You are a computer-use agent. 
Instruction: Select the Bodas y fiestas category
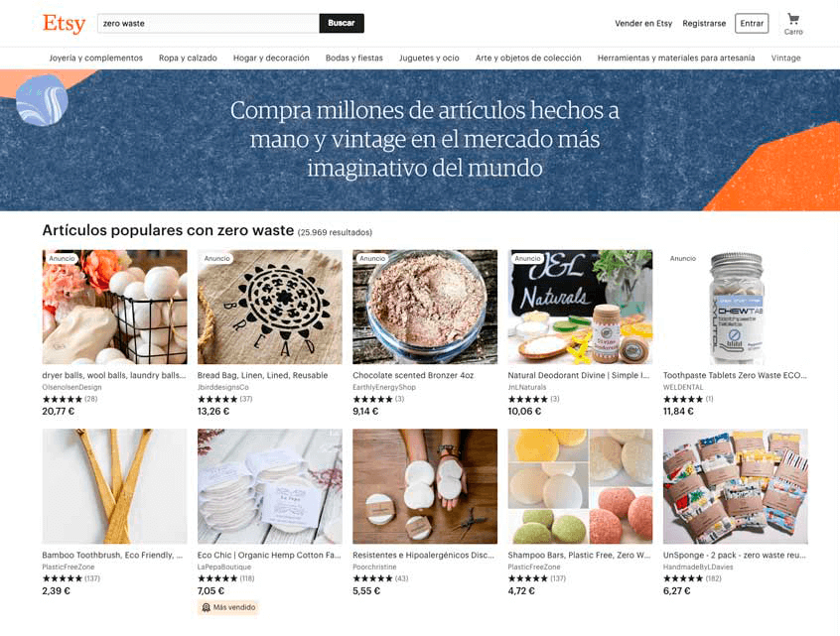tap(354, 58)
